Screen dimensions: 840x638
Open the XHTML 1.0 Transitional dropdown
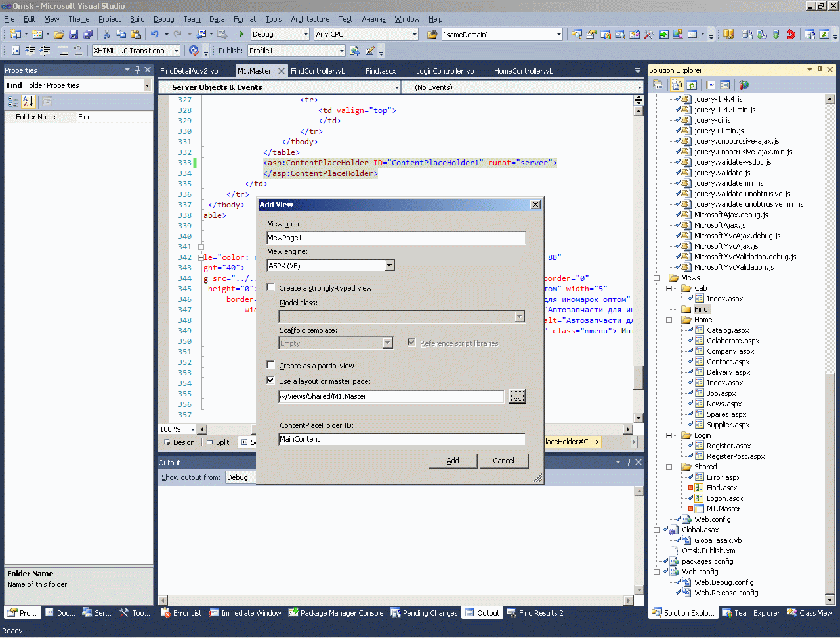(176, 51)
